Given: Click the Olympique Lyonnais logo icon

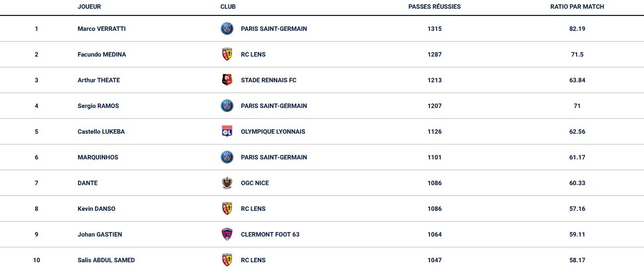Looking at the screenshot, I should (227, 132).
